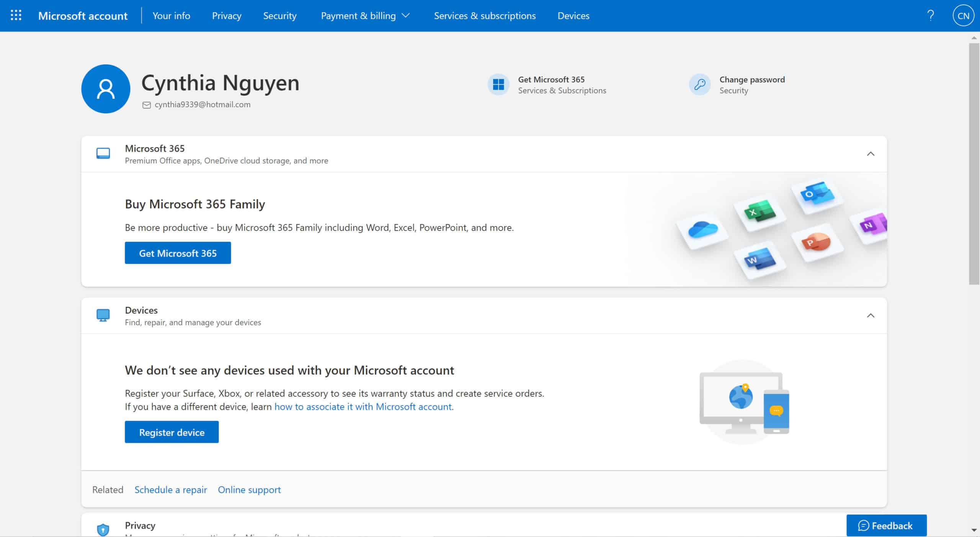Click the email envelope icon beside cynthia9339@hotmail.com
Screen dimensions: 980x537
point(147,105)
